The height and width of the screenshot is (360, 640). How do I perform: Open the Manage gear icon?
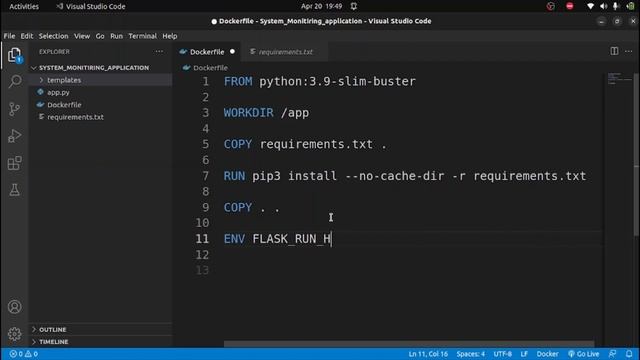pyautogui.click(x=14, y=334)
